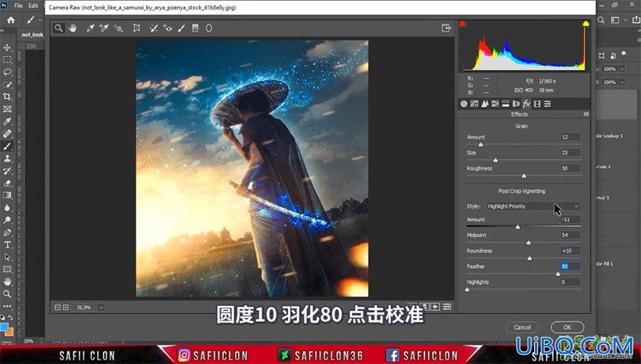Open the preview preferences settings icon
This screenshot has width=641, height=364.
[x=448, y=307]
